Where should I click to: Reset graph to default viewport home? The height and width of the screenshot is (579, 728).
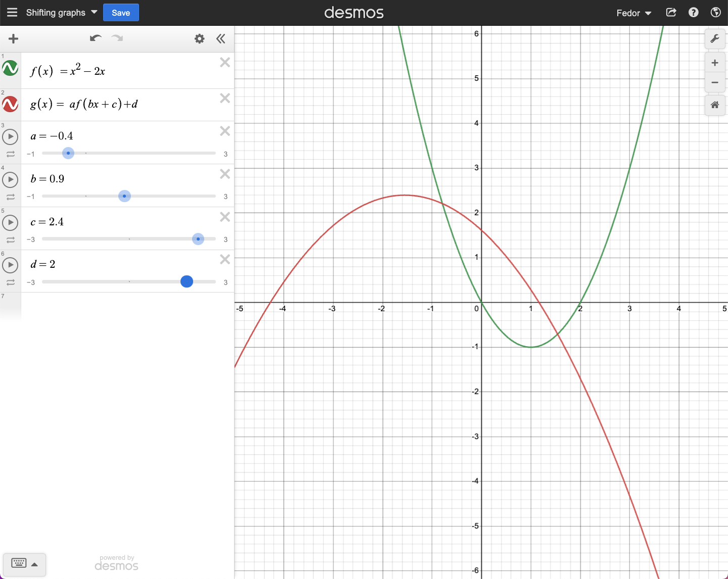714,105
